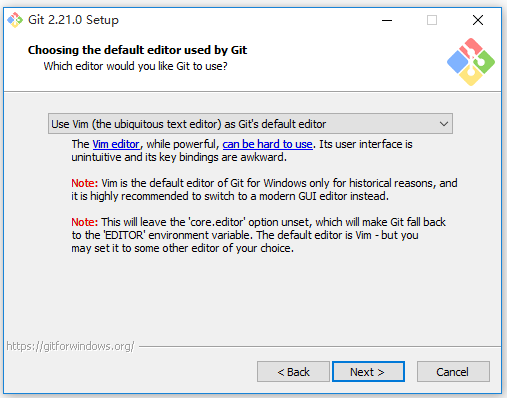Follow the 'can be hard to use' link
This screenshot has width=507, height=398.
pyautogui.click(x=267, y=144)
